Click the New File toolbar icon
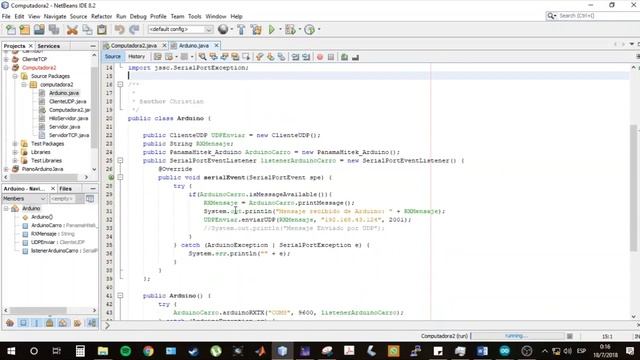Image resolution: width=640 pixels, height=360 pixels. tap(11, 29)
